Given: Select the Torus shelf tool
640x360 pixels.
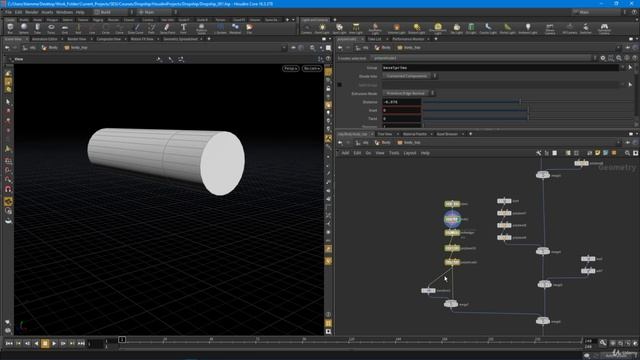Looking at the screenshot, I should [51, 29].
